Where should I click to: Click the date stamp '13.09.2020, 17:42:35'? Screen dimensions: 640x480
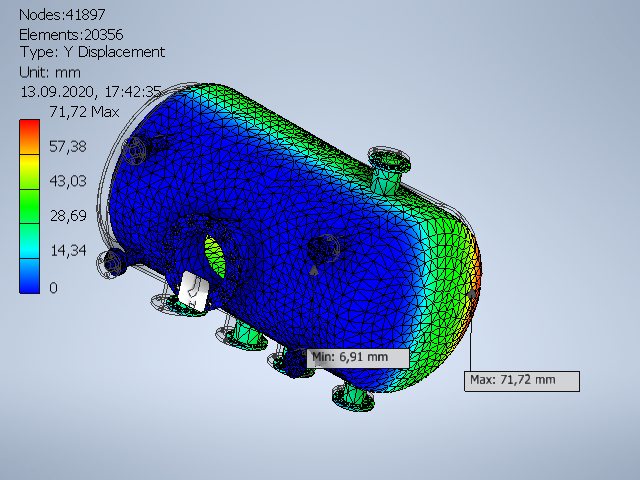tap(91, 92)
